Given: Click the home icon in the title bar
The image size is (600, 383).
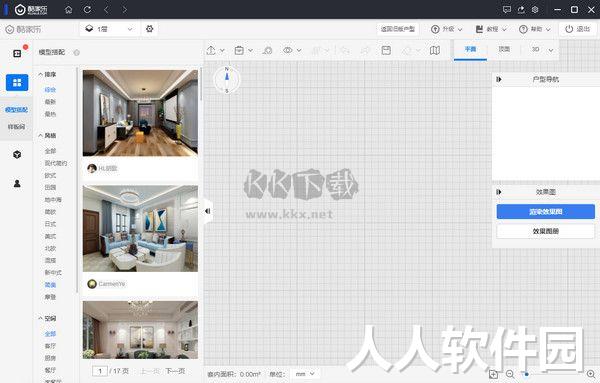Looking at the screenshot, I should pyautogui.click(x=68, y=10).
